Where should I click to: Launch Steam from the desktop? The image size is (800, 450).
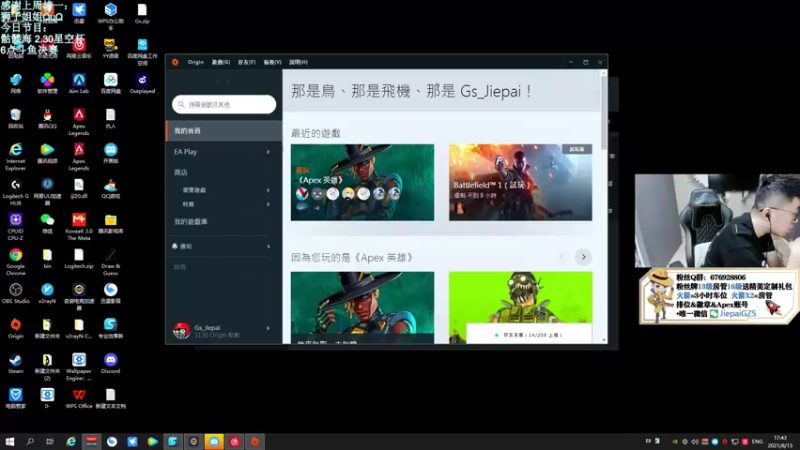[x=16, y=363]
